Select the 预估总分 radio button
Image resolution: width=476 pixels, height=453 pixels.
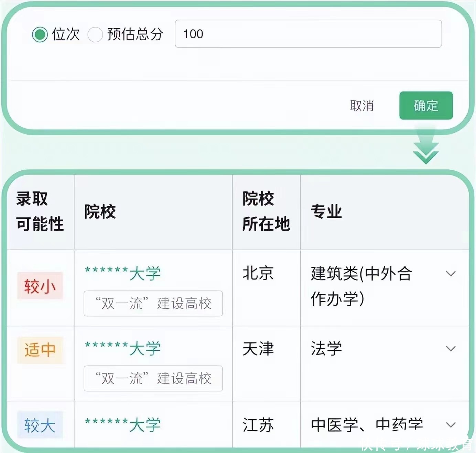(x=95, y=34)
